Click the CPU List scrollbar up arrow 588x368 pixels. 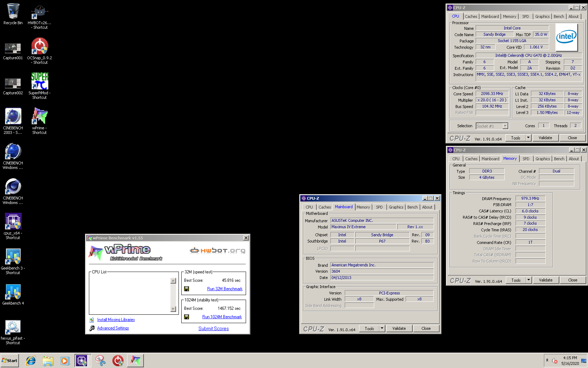[173, 280]
